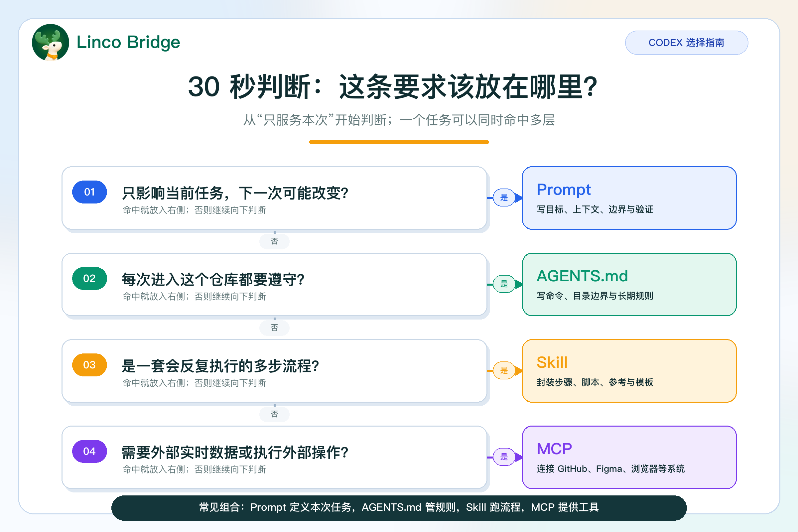This screenshot has height=532, width=798.
Task: Click the purple 是 badge beside MCP
Action: (x=504, y=457)
